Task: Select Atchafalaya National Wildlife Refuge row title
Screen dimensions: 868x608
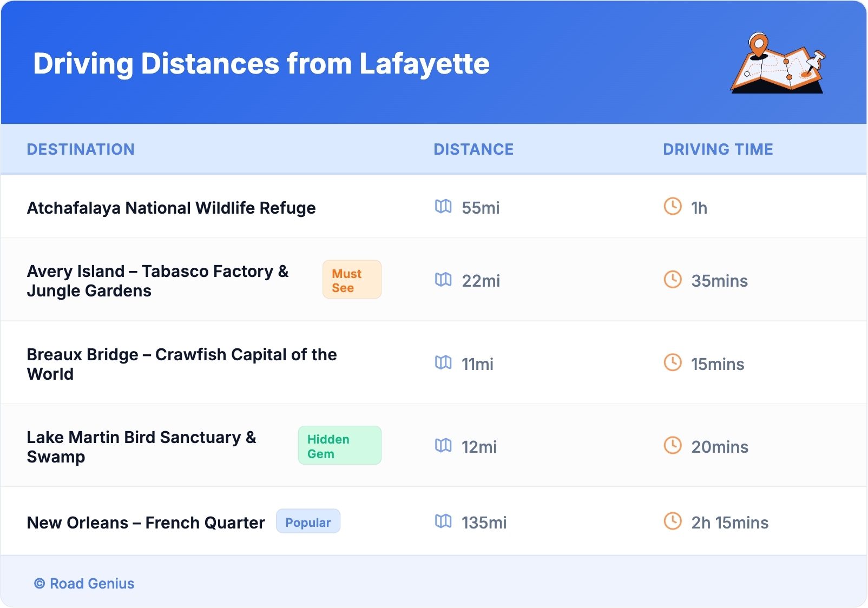Action: [x=171, y=208]
